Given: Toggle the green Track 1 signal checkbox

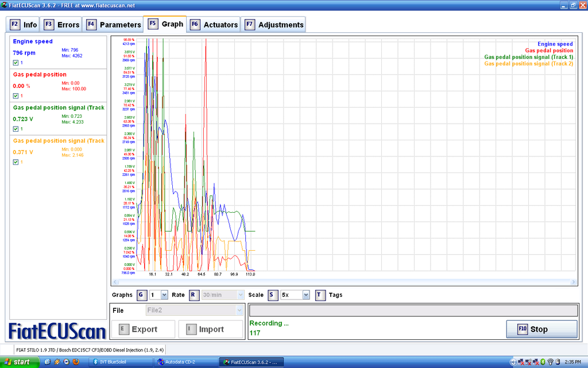Looking at the screenshot, I should (16, 129).
